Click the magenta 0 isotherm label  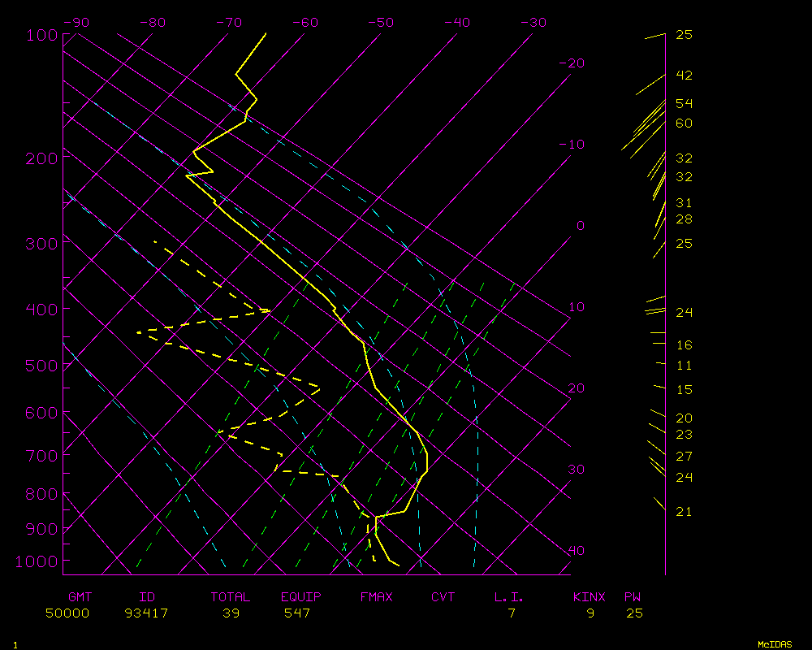[580, 226]
